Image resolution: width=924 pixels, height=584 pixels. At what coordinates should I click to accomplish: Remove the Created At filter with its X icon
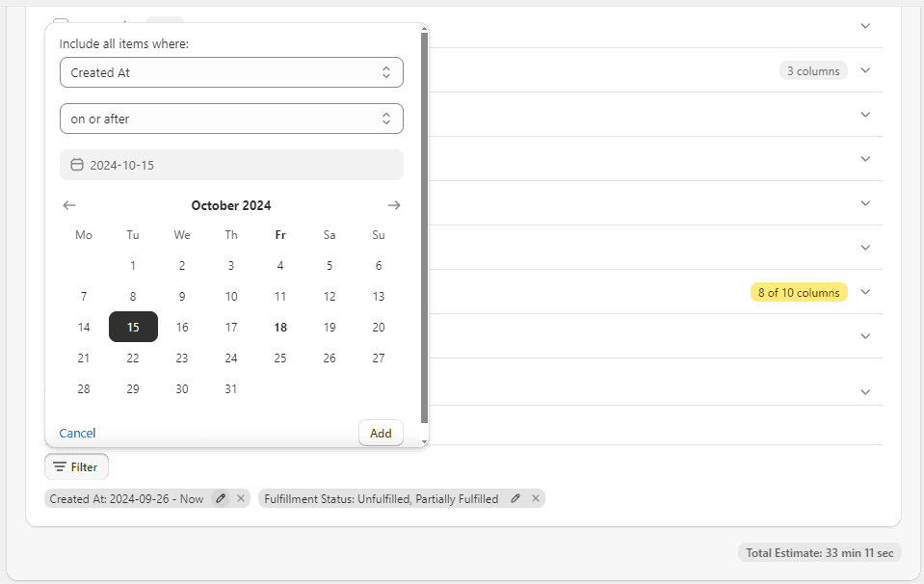240,498
